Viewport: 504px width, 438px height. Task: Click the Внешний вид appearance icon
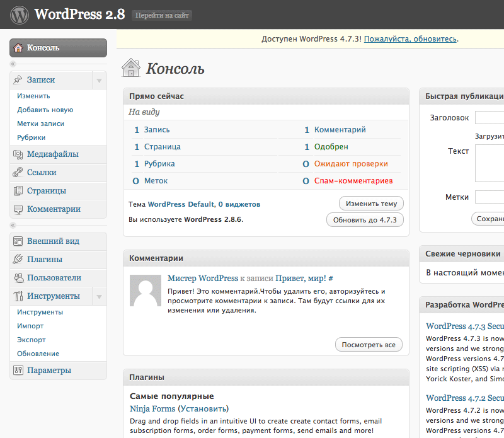click(x=18, y=241)
